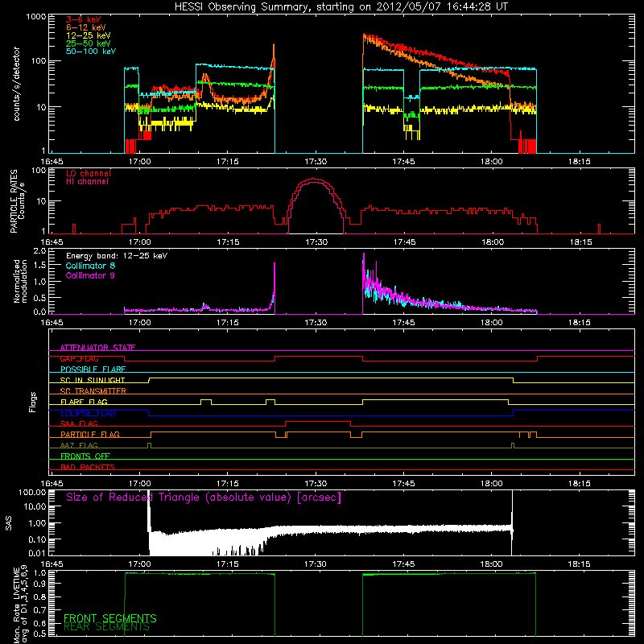644x644 pixels.
Task: Click the counts/s/detector axis label
Action: click(17, 84)
